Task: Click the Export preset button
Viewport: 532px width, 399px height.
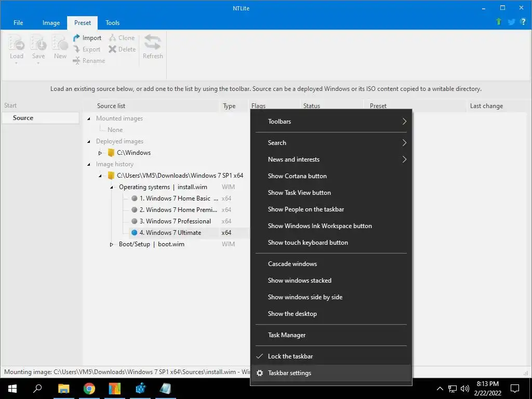Action: point(87,49)
